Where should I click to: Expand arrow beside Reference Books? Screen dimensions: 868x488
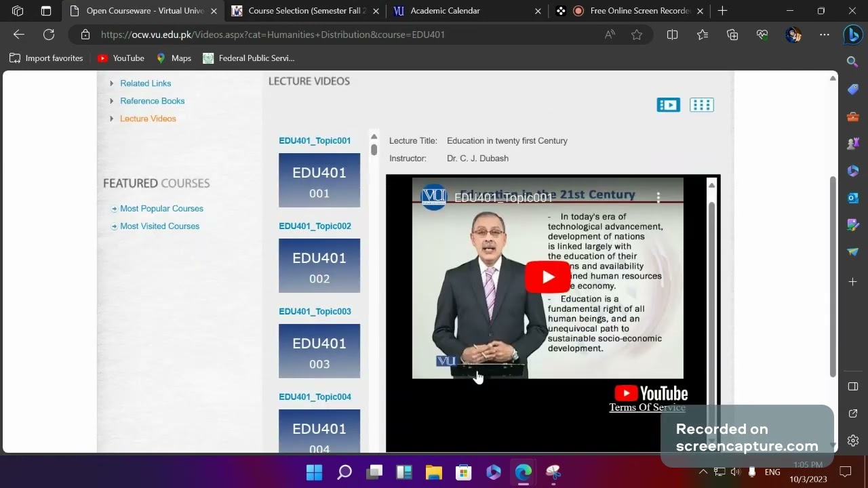click(112, 101)
